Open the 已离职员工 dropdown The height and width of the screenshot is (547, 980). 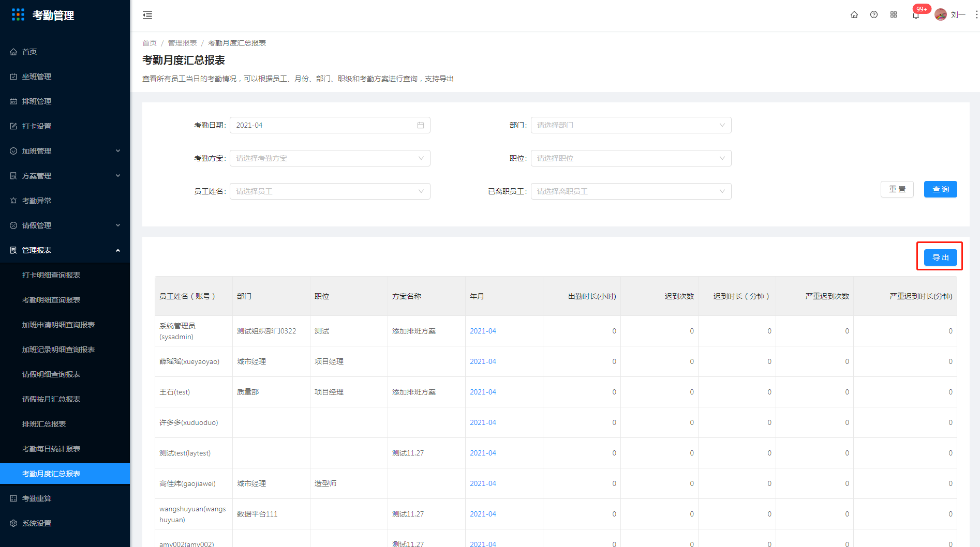(x=631, y=191)
